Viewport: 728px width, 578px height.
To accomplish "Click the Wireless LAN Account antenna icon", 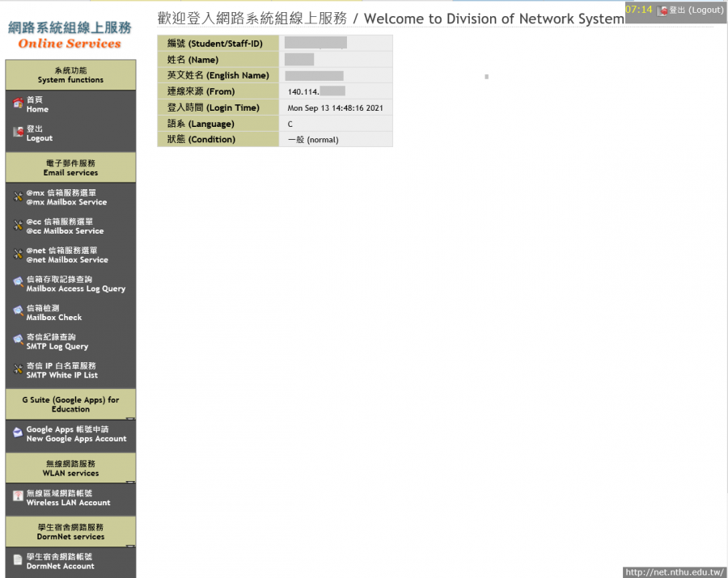I will tap(18, 497).
